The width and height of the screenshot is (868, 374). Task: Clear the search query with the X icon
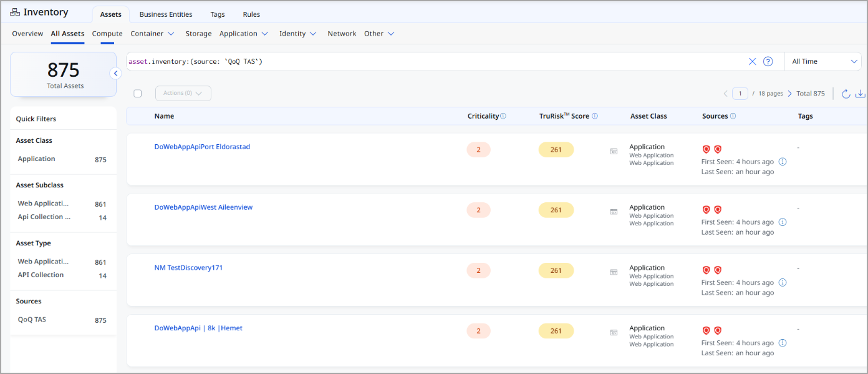click(x=752, y=61)
